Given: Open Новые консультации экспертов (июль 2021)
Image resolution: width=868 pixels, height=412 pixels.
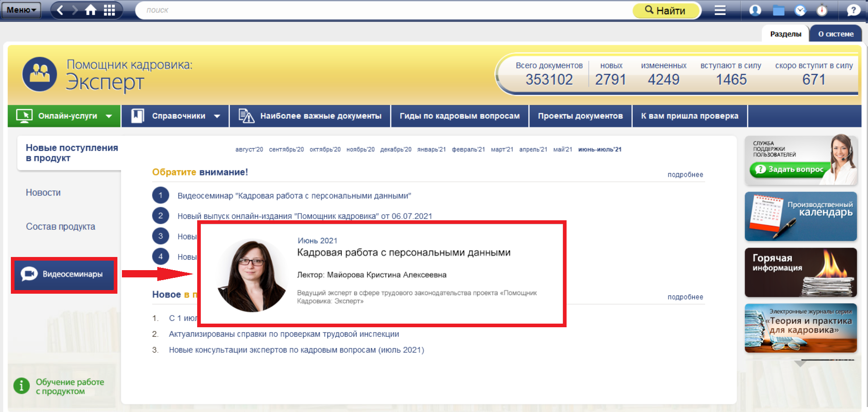Looking at the screenshot, I should [x=296, y=350].
